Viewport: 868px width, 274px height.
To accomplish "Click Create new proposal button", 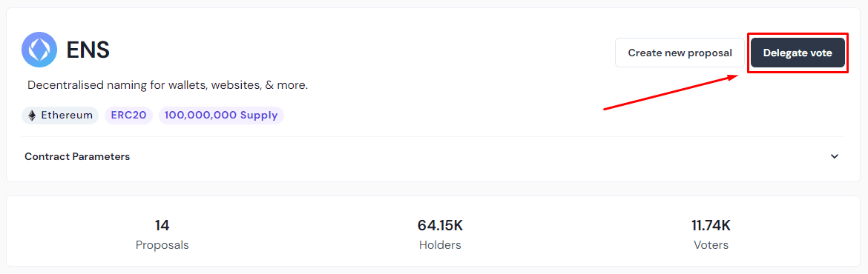I will 680,53.
